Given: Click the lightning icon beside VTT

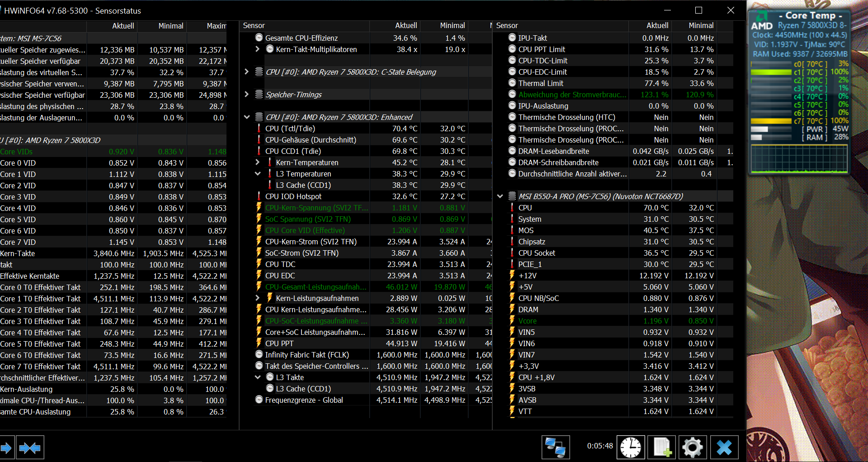Looking at the screenshot, I should [512, 411].
